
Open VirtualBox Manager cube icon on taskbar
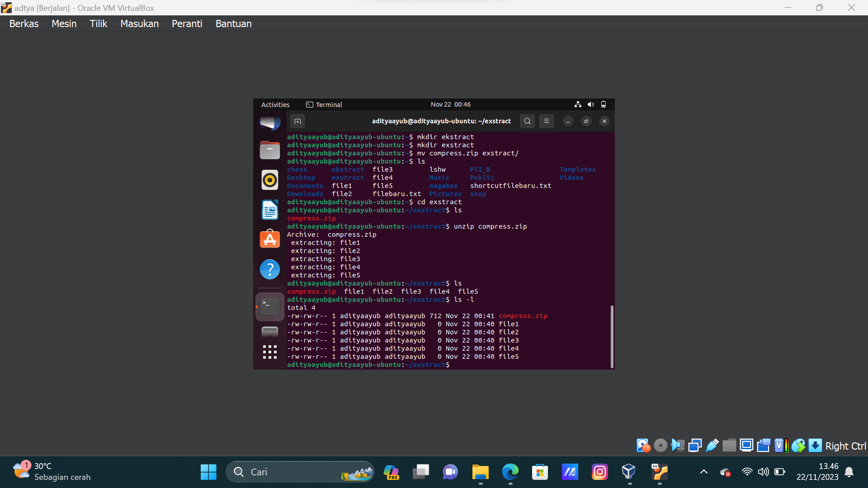[629, 472]
